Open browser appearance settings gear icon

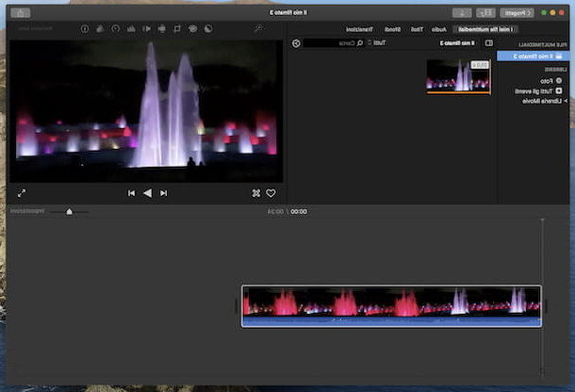click(296, 43)
